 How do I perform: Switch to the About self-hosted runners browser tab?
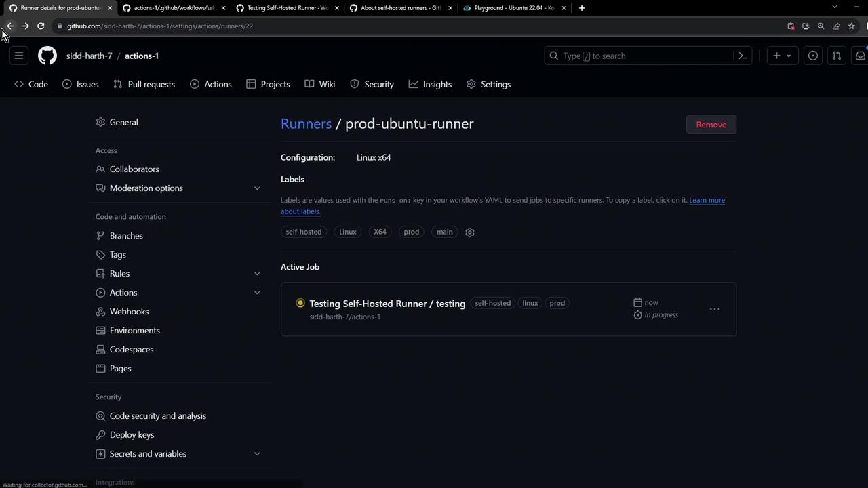coord(399,8)
